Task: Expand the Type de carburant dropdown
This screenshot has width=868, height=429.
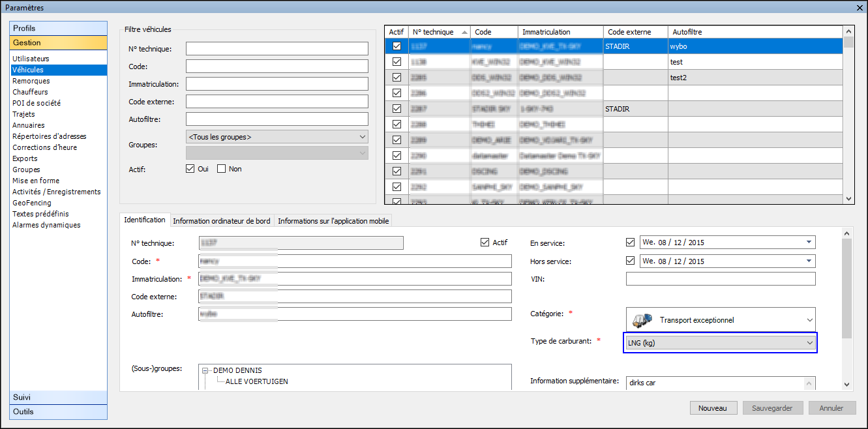Action: coord(809,343)
